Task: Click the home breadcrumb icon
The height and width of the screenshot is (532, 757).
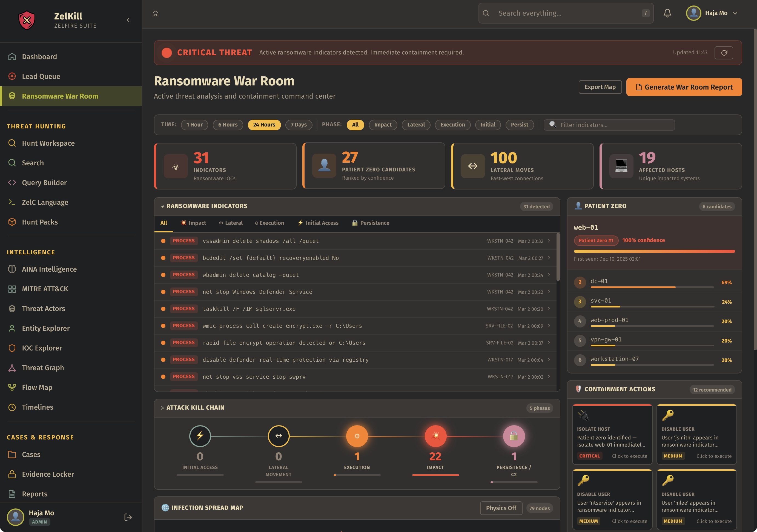Action: 156,13
